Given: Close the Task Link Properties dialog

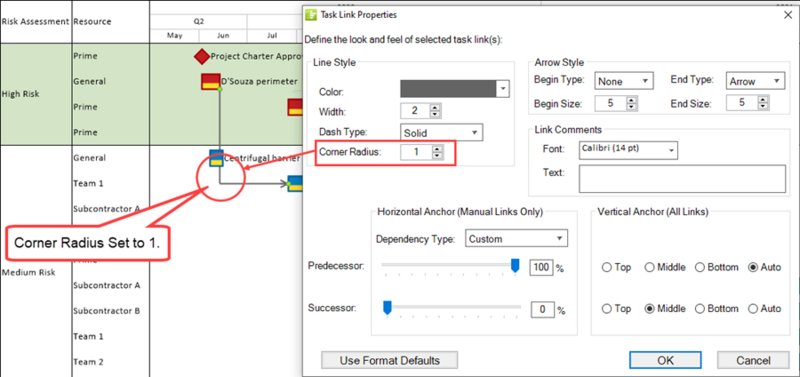Looking at the screenshot, I should [x=787, y=14].
